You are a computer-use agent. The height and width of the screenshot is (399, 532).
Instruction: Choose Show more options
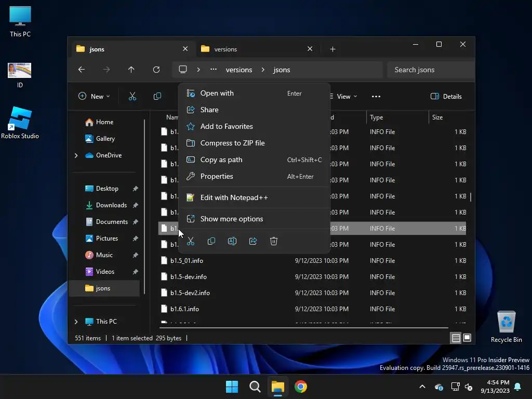point(255,219)
